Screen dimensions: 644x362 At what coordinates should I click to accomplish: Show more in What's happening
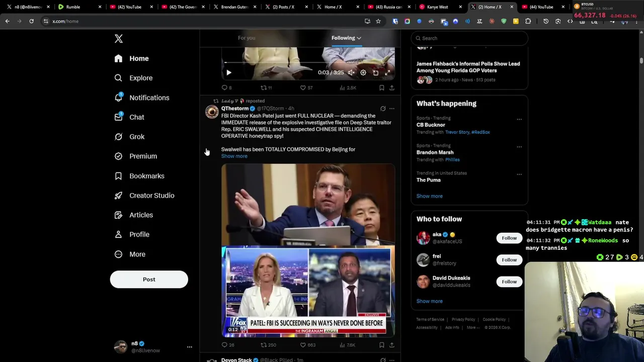coord(429,196)
